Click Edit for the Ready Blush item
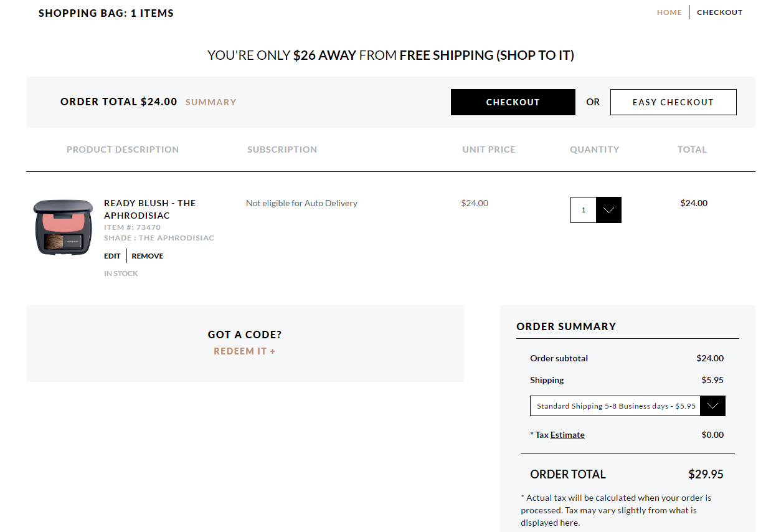This screenshot has width=771, height=532. (x=112, y=256)
